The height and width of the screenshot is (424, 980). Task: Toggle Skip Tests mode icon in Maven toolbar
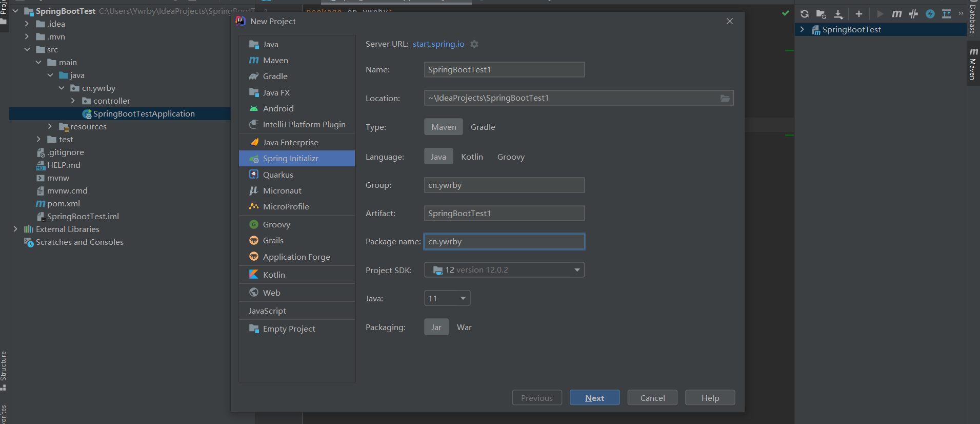(913, 14)
